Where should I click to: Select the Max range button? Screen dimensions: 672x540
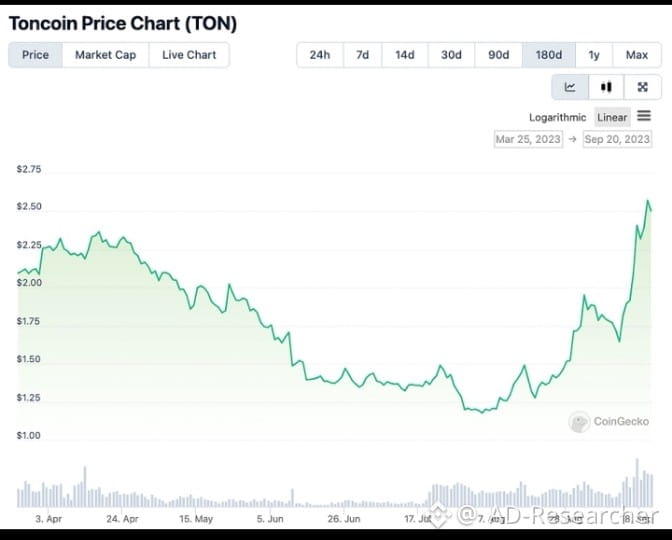637,55
